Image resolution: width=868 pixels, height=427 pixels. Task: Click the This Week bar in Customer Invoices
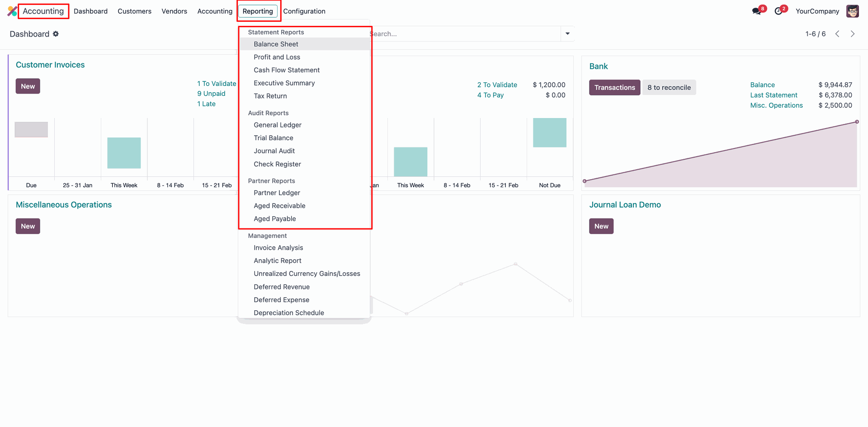pos(124,153)
